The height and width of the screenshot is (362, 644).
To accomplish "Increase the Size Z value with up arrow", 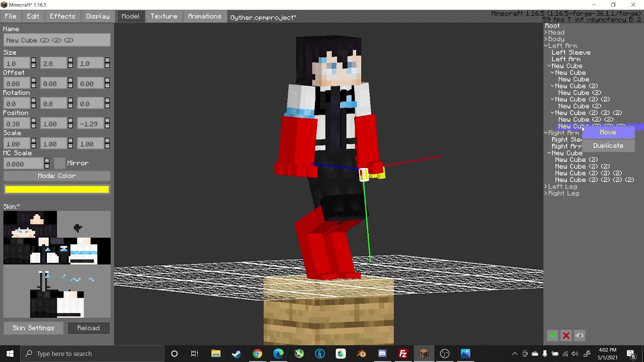I will [x=107, y=61].
